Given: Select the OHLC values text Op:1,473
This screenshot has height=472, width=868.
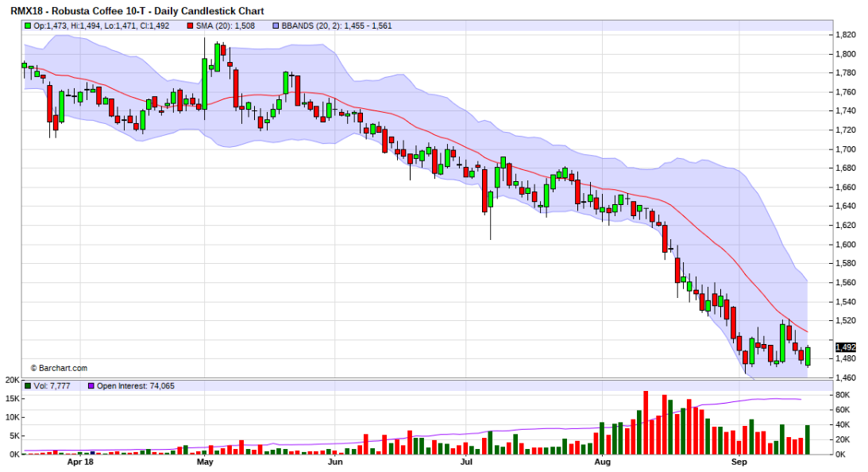Looking at the screenshot, I should click(102, 25).
